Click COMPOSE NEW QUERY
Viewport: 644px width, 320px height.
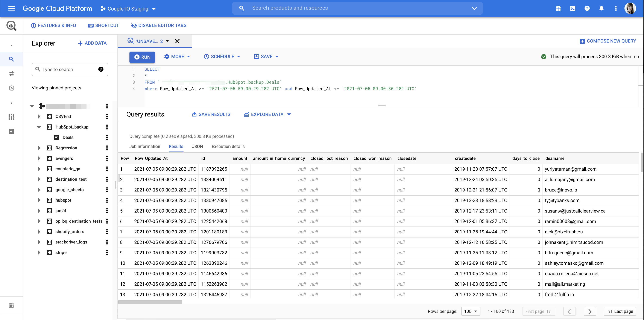click(608, 41)
